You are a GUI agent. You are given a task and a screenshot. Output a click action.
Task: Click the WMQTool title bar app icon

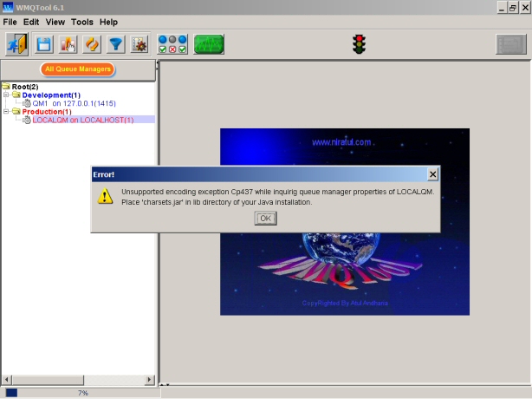coord(8,7)
